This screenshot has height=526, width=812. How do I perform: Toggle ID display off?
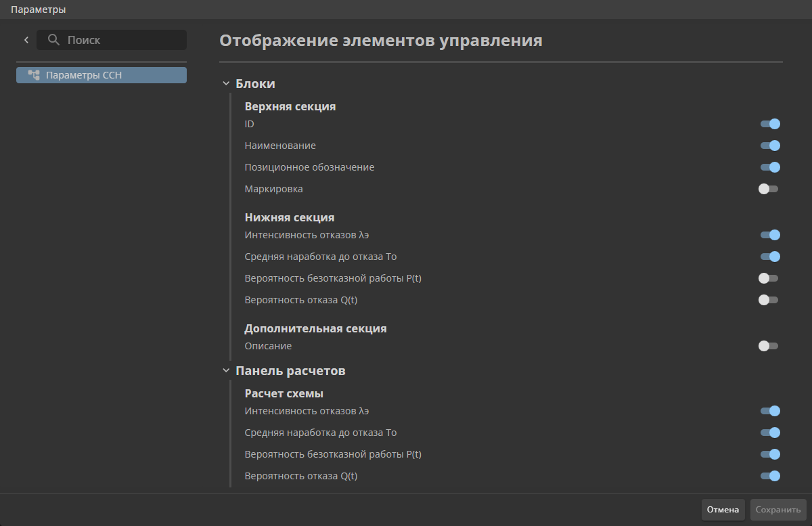pyautogui.click(x=770, y=124)
